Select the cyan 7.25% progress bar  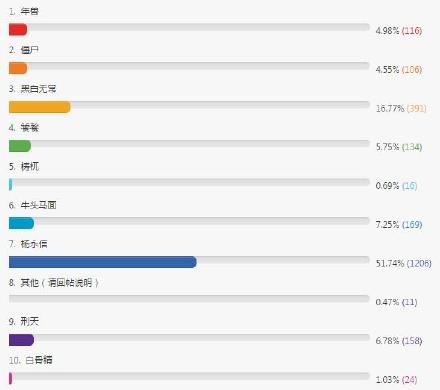21,223
